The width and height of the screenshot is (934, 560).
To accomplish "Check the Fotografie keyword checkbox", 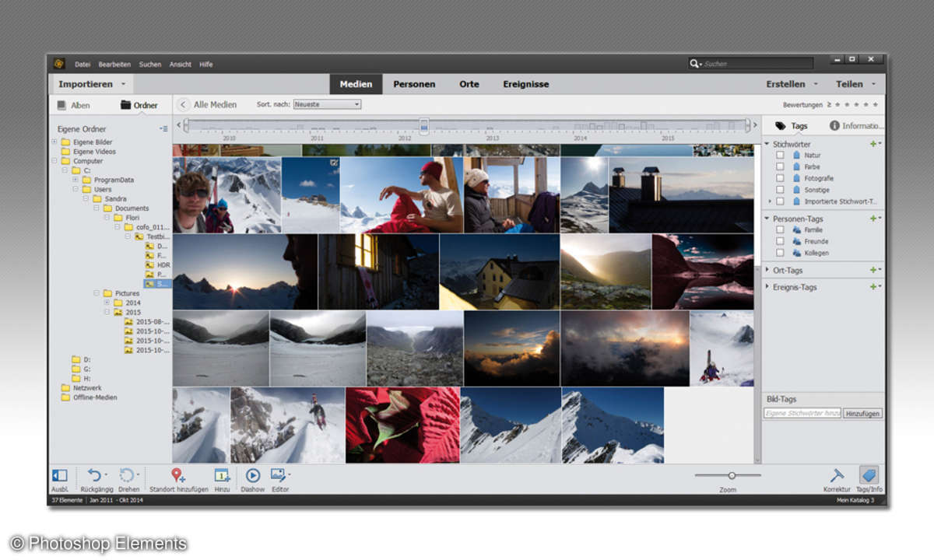I will (780, 178).
